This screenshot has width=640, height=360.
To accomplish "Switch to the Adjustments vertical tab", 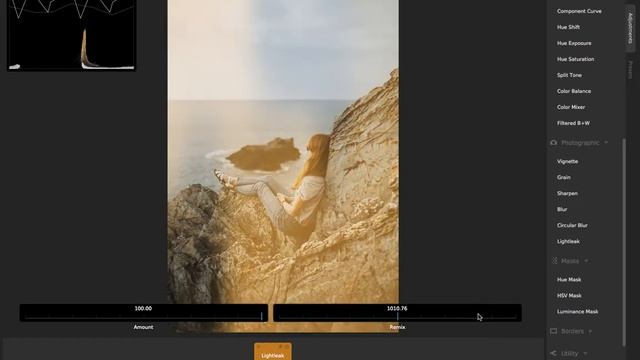I will pos(630,28).
